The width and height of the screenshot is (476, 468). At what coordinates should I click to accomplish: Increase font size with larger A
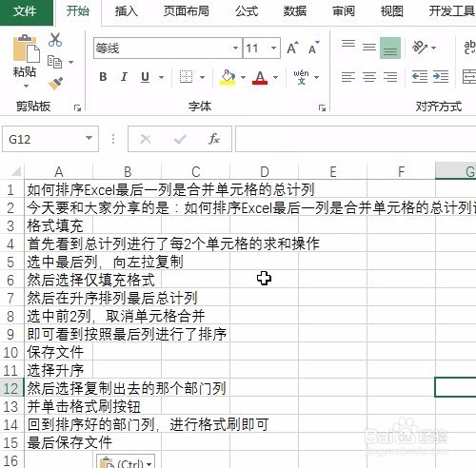click(292, 48)
